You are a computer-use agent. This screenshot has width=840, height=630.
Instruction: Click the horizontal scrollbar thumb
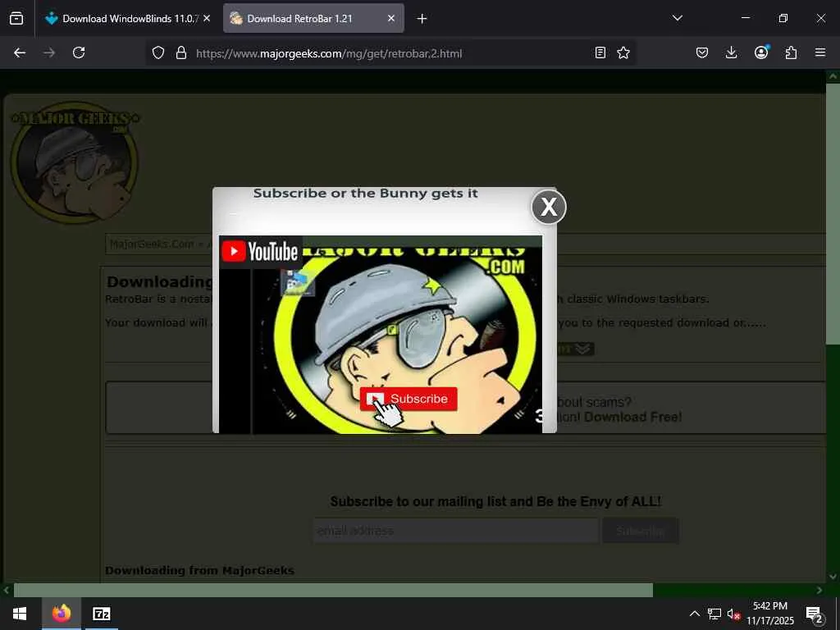[x=333, y=590]
